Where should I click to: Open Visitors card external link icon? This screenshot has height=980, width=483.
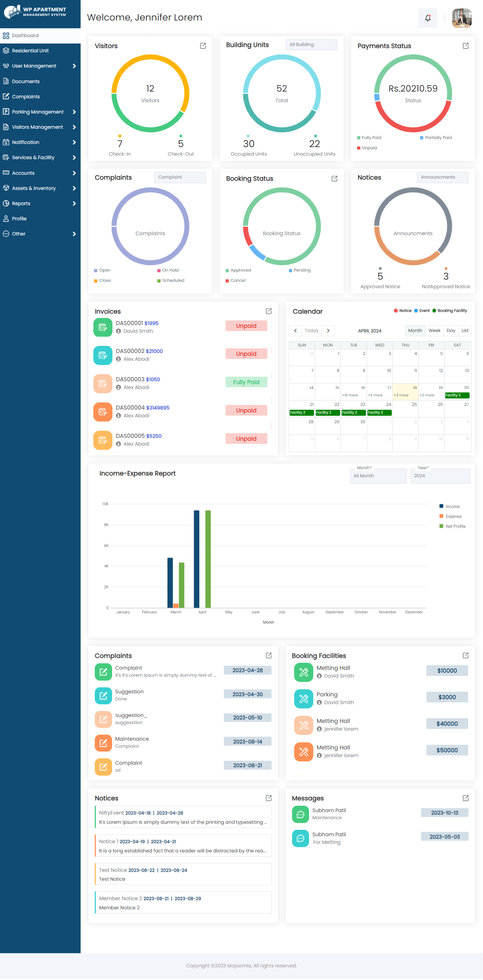[x=203, y=46]
